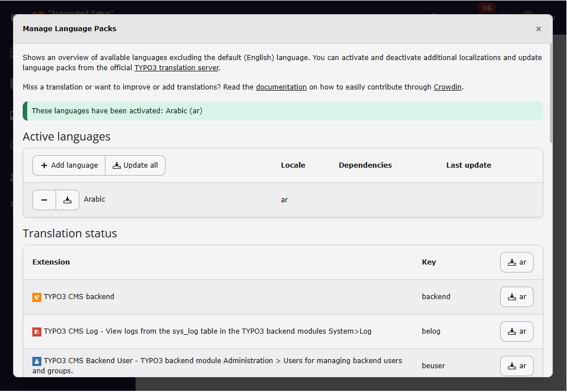567x392 pixels.
Task: Click the TYPO3 CMS Backend User icon
Action: 37,361
